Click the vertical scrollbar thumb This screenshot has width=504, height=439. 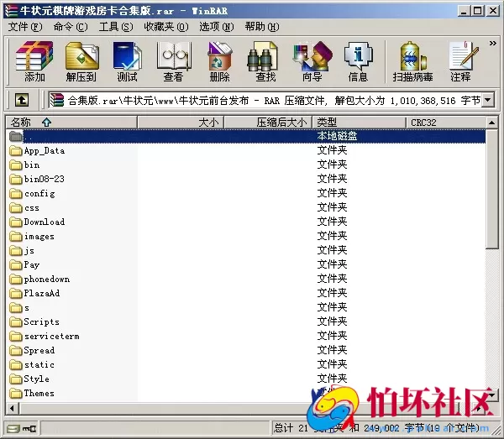pos(491,189)
